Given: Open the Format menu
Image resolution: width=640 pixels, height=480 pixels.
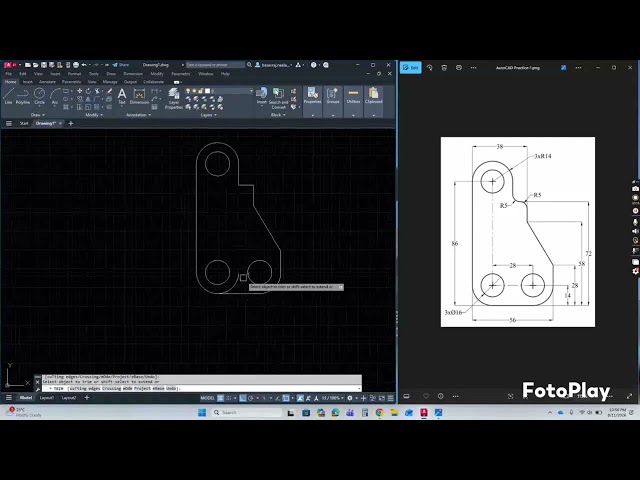Looking at the screenshot, I should click(74, 74).
